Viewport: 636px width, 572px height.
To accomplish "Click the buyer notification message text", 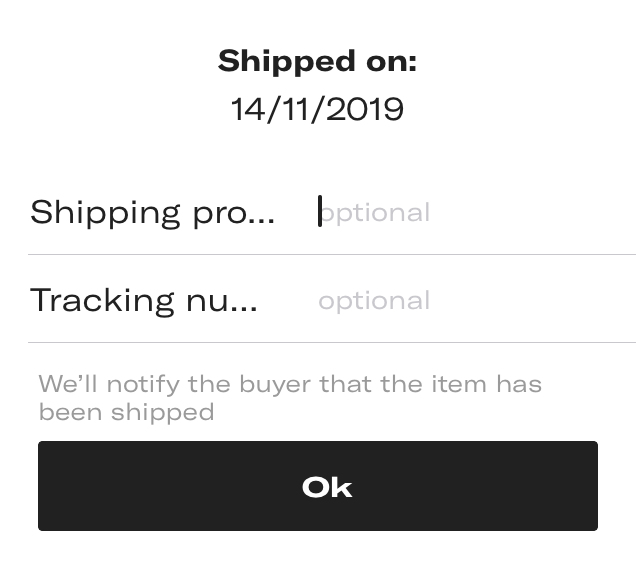I will pyautogui.click(x=289, y=397).
